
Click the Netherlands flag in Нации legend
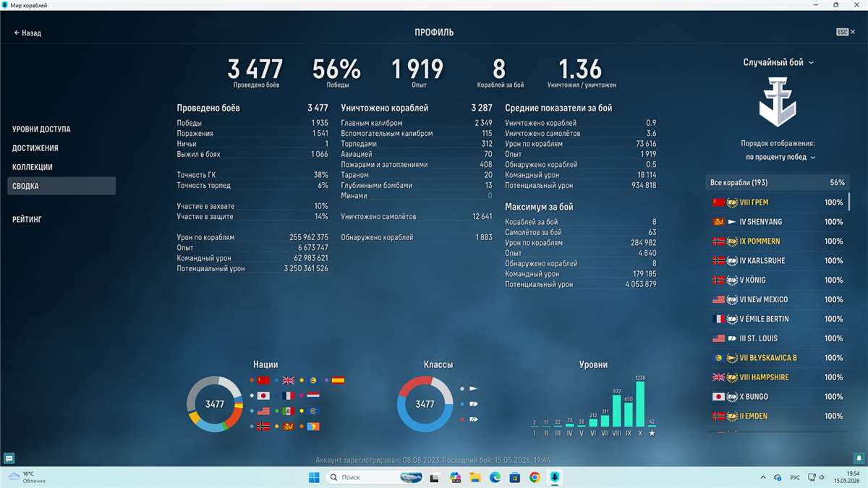tap(312, 396)
